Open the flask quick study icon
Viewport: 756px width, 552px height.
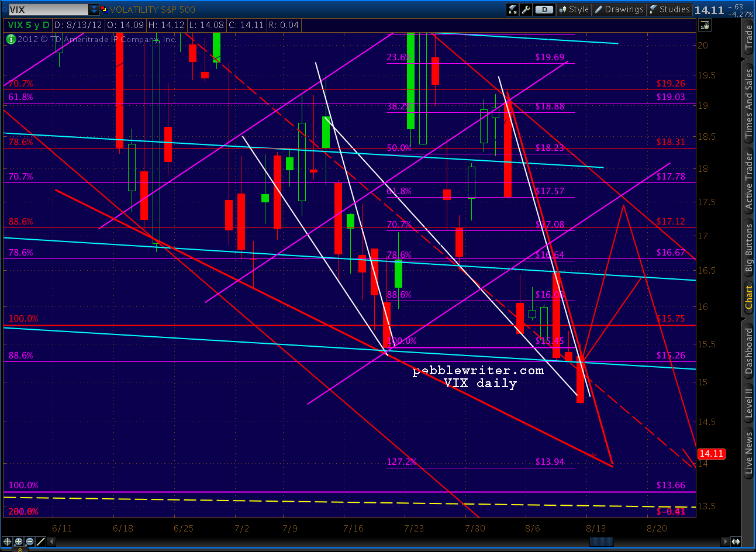tap(513, 9)
